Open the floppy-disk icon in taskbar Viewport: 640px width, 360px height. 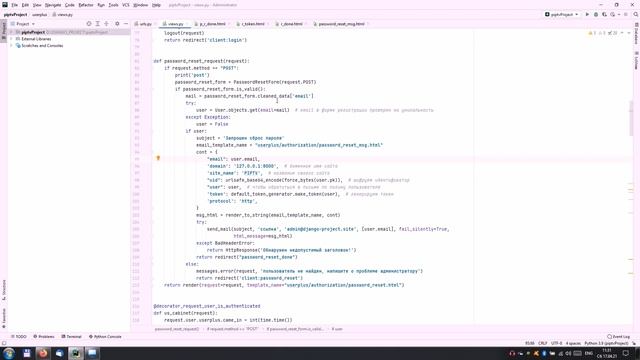tap(27, 353)
